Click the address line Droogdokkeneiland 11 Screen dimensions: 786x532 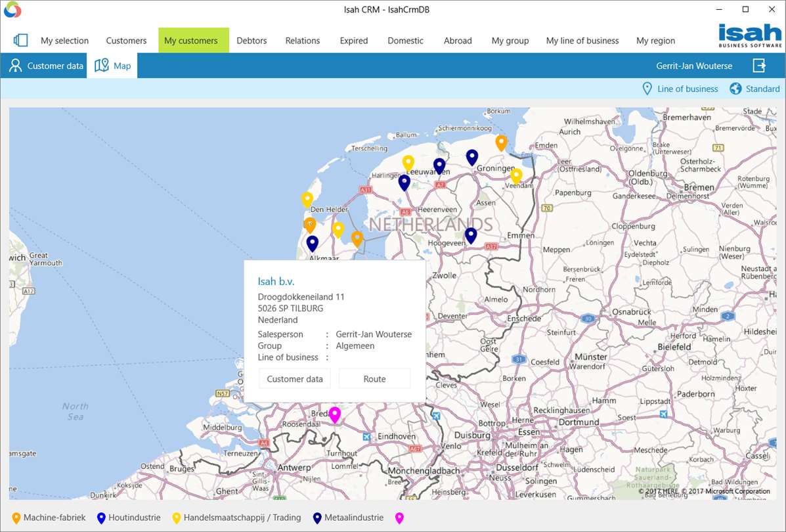[x=301, y=296]
